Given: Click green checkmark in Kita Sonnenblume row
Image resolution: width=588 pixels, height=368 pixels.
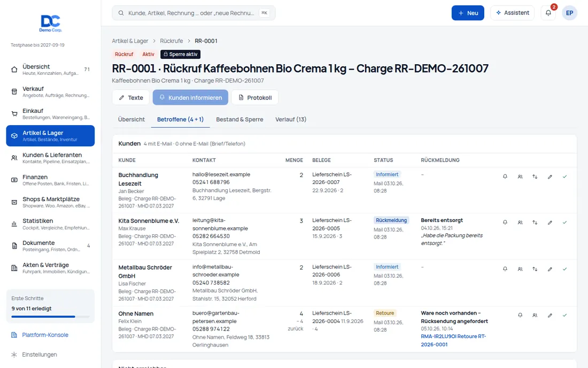Looking at the screenshot, I should click(564, 223).
